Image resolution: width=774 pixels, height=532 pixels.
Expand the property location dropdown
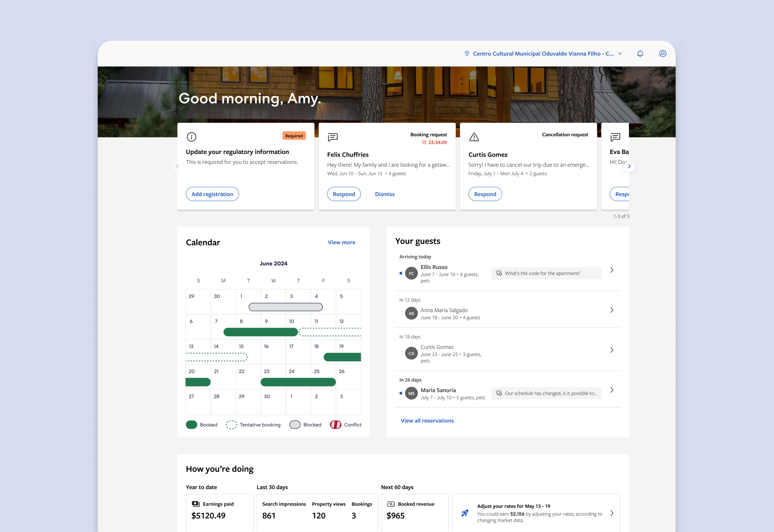click(x=620, y=54)
